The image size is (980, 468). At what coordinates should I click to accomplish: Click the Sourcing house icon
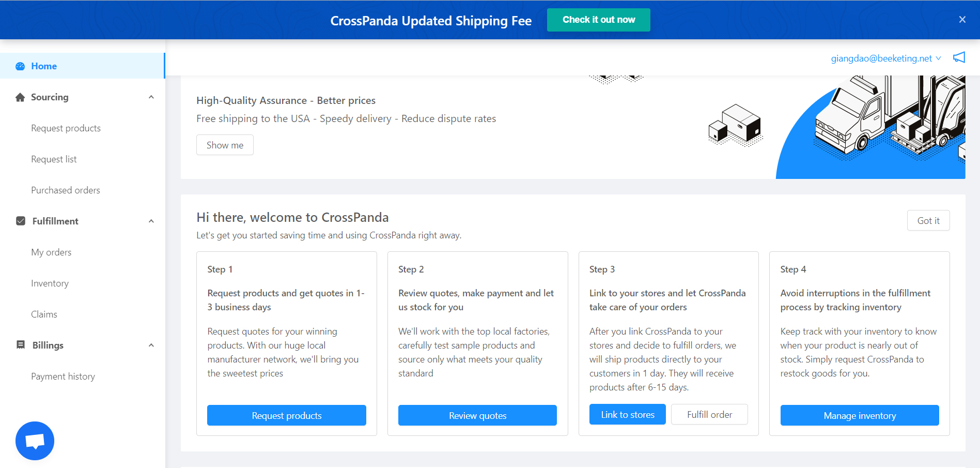tap(20, 97)
